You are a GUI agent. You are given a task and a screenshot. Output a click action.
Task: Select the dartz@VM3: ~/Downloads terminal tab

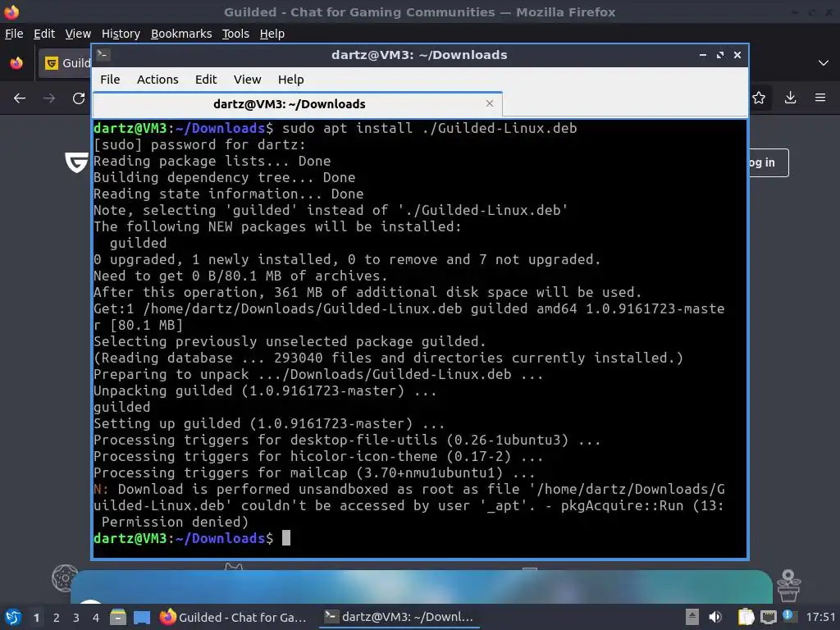click(x=297, y=104)
